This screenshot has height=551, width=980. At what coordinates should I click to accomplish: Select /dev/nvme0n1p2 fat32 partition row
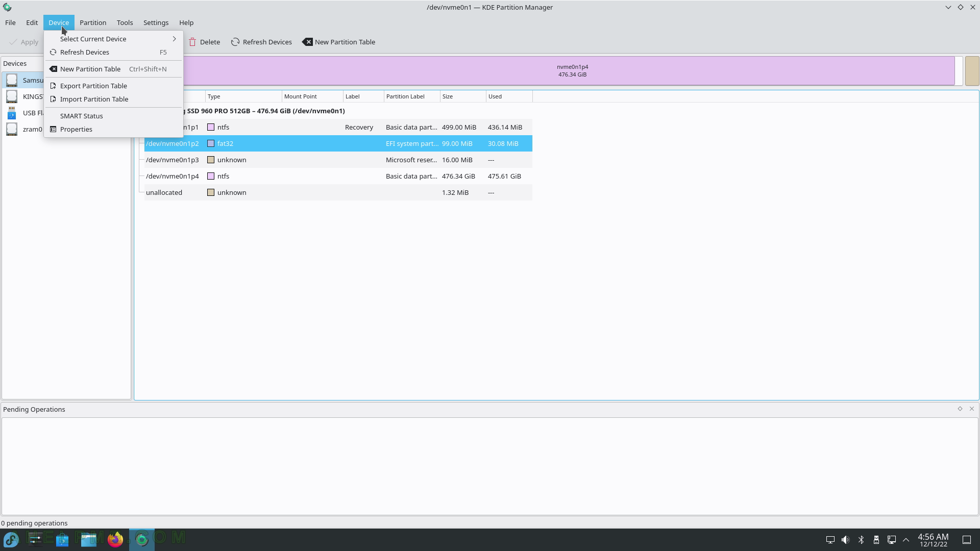pos(338,143)
